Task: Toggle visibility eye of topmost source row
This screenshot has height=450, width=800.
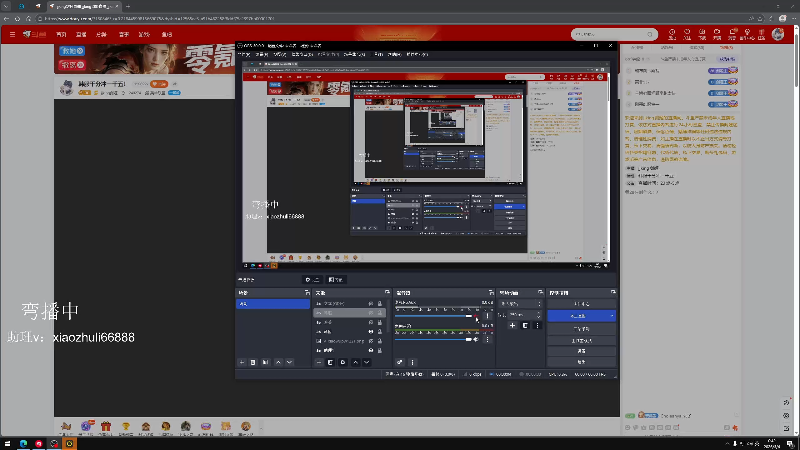Action: [x=371, y=304]
